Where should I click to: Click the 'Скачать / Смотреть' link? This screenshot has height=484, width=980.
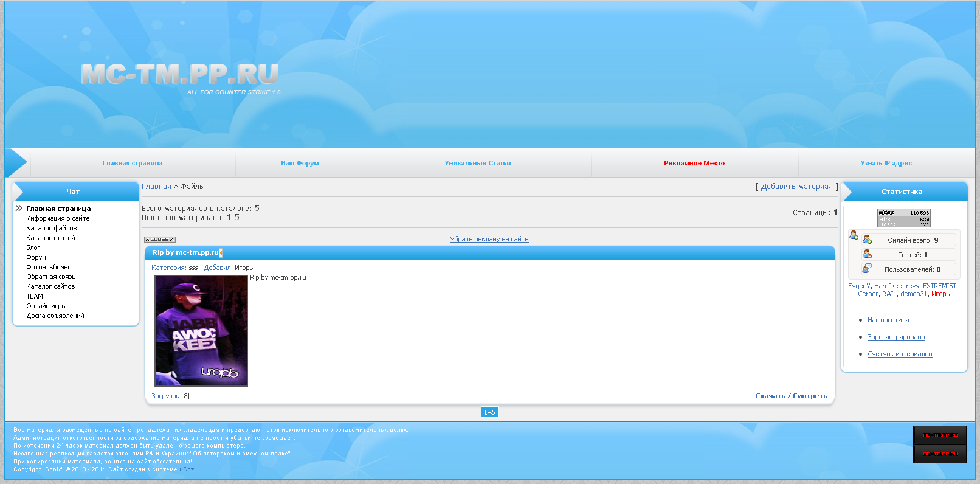[792, 396]
